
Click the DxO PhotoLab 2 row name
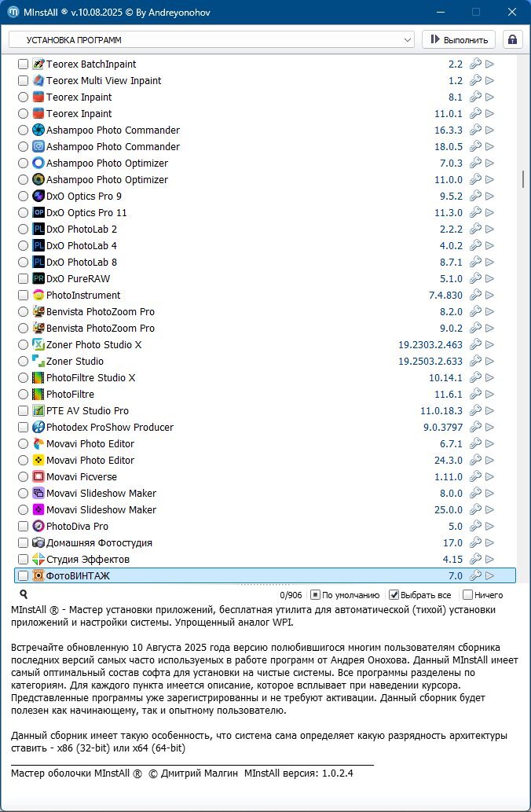click(x=81, y=230)
